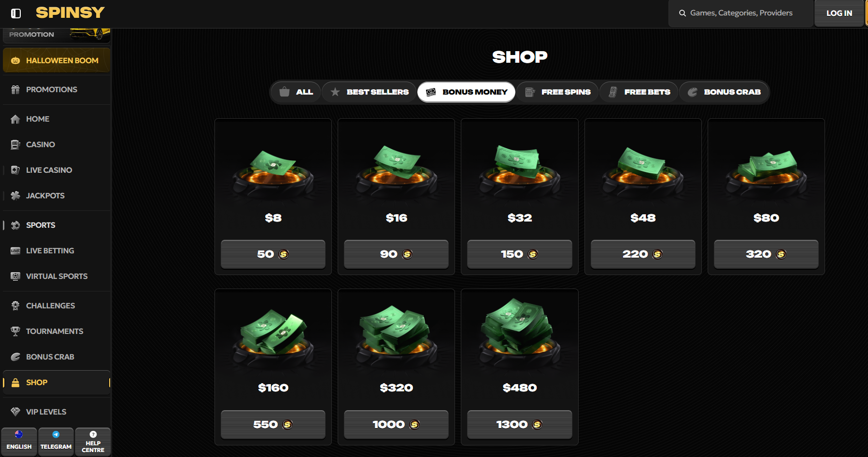Open the Halloween Boom promotion

point(57,60)
